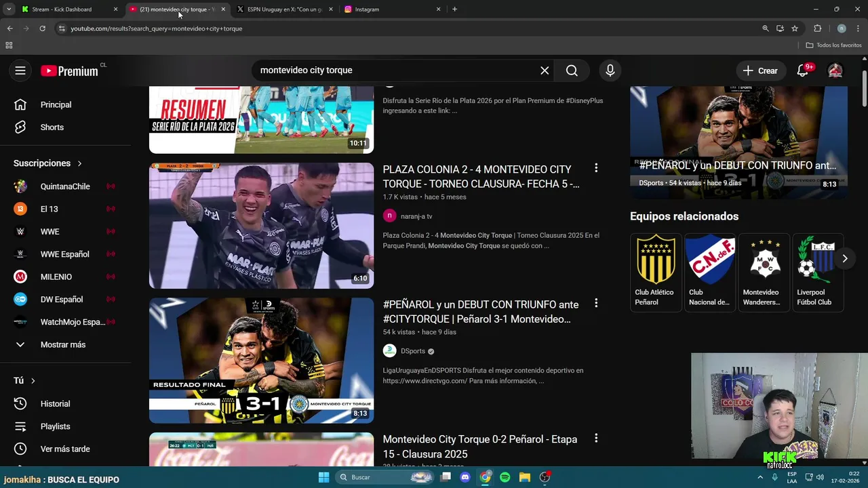This screenshot has height=488, width=868.
Task: Bookmark this page with the star
Action: pos(795,28)
